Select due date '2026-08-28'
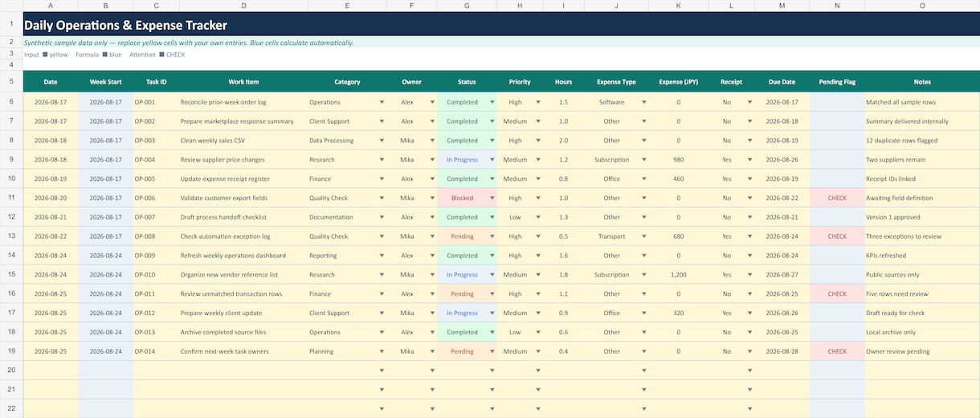 [x=782, y=351]
